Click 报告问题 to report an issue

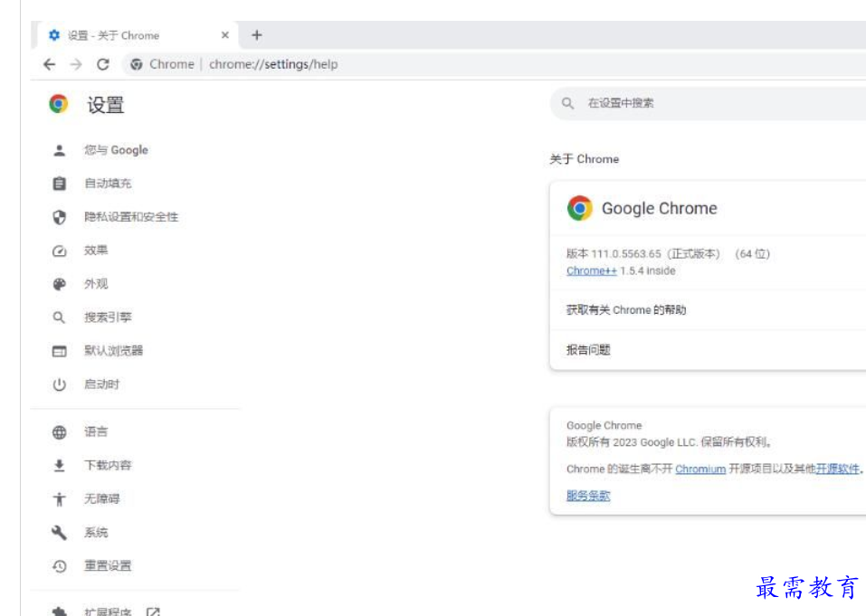pyautogui.click(x=588, y=350)
